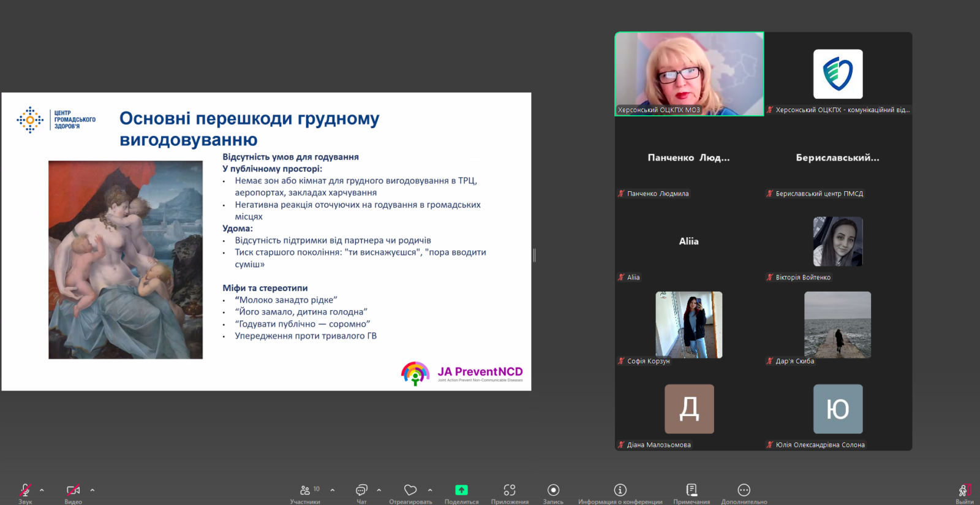Image resolution: width=980 pixels, height=505 pixels.
Task: Open the Чат chat panel
Action: [x=361, y=490]
